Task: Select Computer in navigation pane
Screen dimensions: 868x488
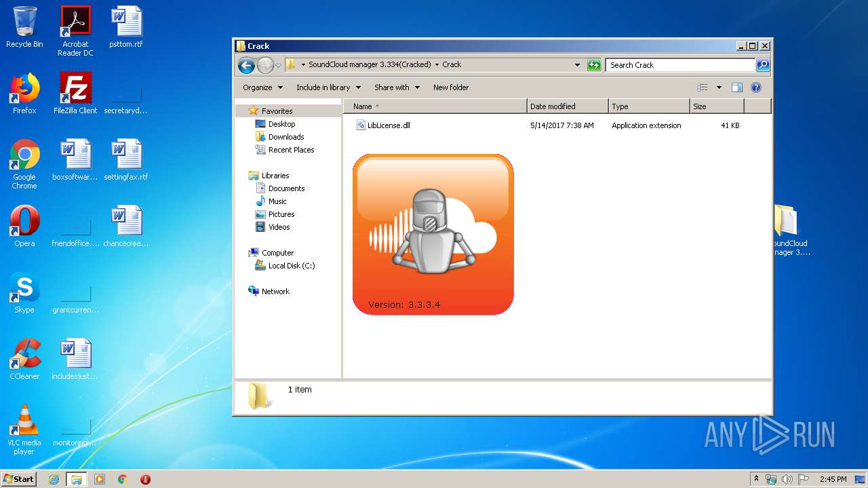Action: tap(277, 253)
